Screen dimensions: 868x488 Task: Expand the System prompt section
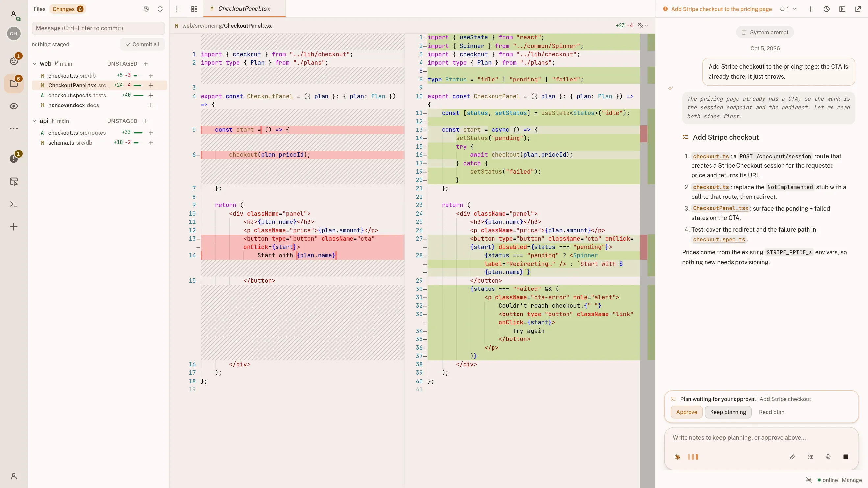tap(765, 32)
